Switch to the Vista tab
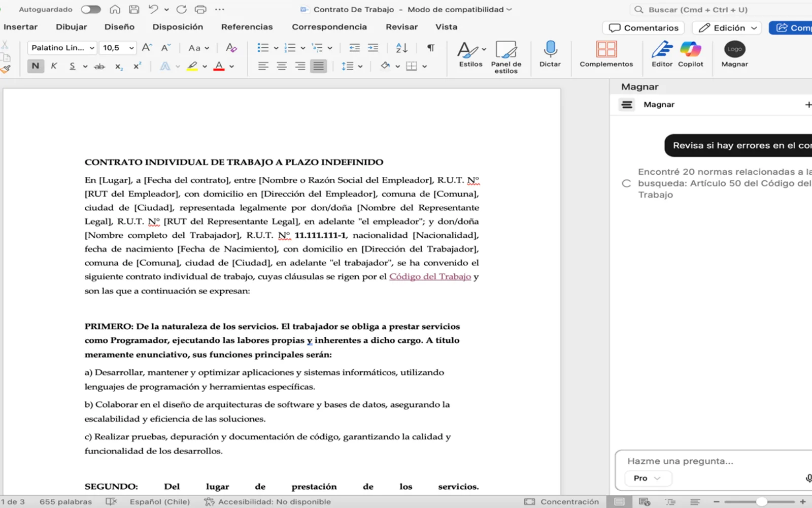Viewport: 812px width, 508px height. pyautogui.click(x=446, y=27)
